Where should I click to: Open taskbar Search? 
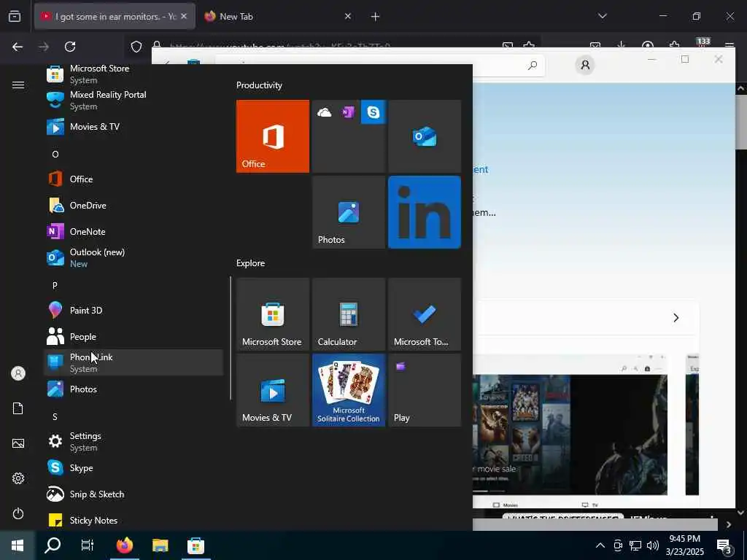click(x=53, y=545)
